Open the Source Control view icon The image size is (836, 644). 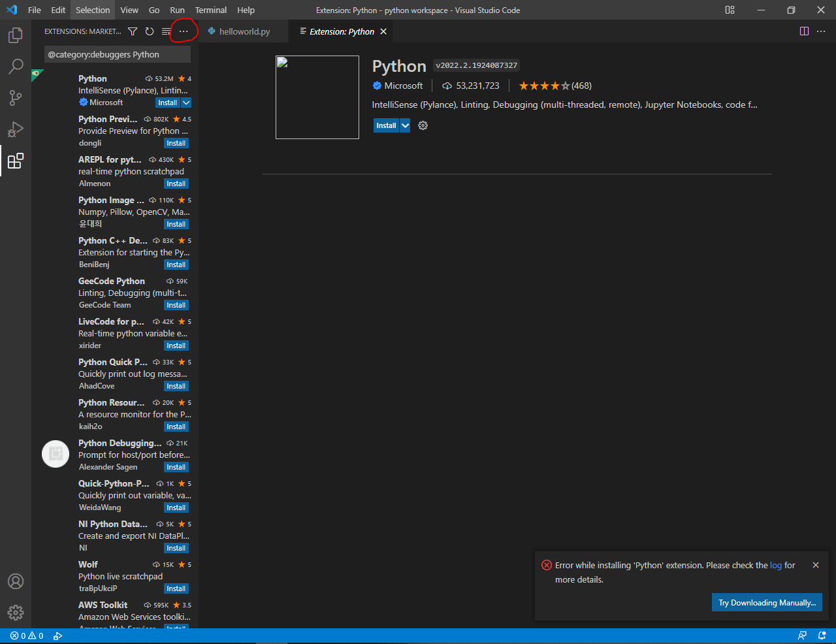coord(16,97)
